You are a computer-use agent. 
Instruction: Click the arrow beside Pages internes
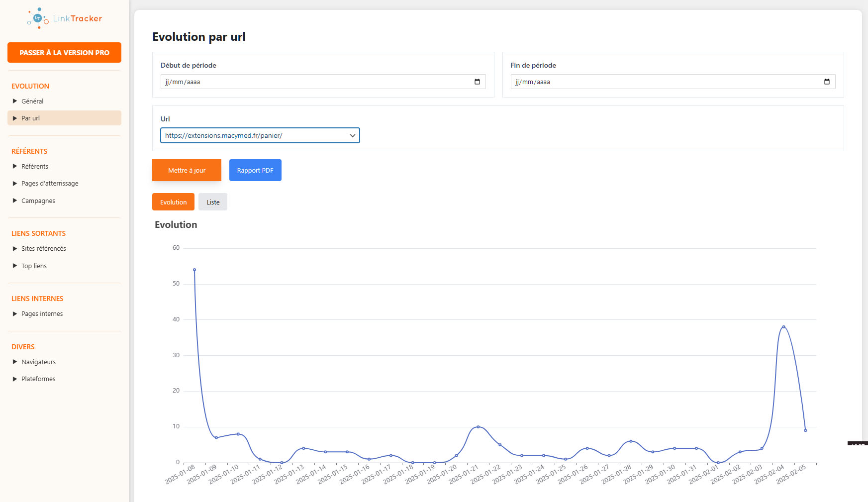point(15,313)
